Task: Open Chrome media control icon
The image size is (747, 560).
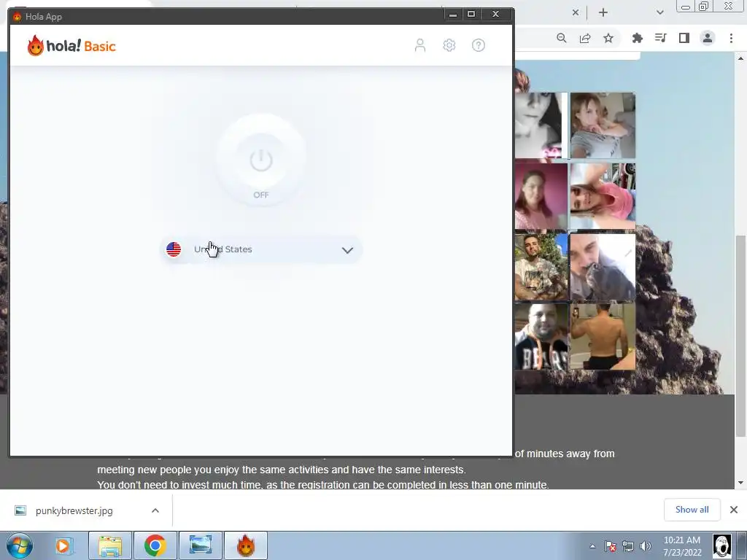Action: pyautogui.click(x=660, y=38)
